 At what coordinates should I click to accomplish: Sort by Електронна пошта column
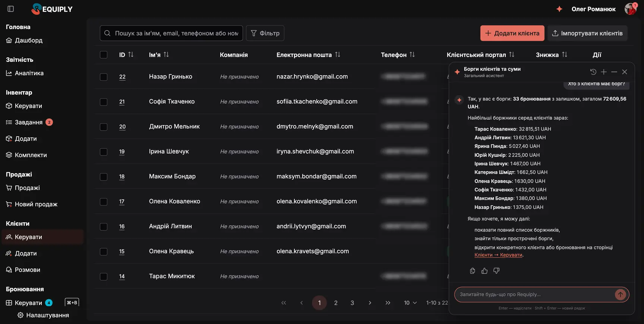(x=338, y=55)
